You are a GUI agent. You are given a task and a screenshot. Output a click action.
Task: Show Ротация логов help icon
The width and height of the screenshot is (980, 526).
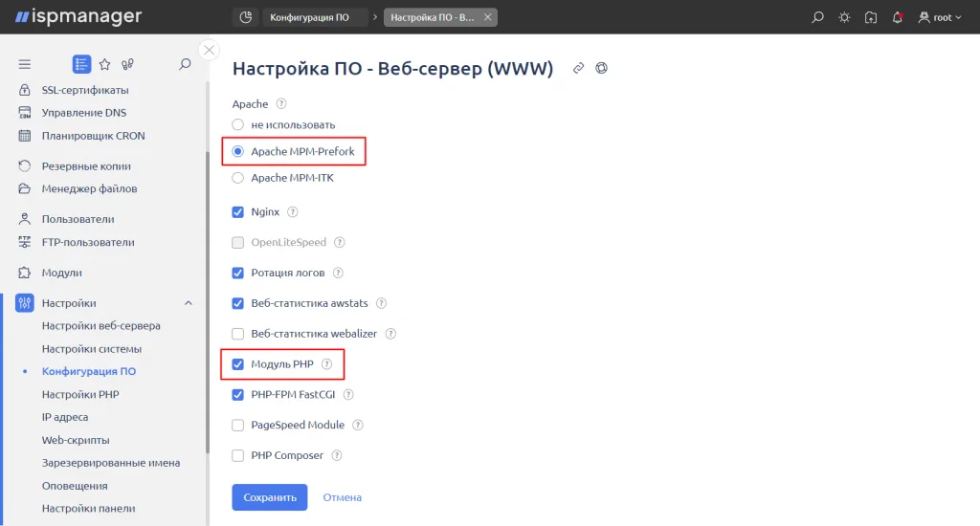tap(338, 273)
